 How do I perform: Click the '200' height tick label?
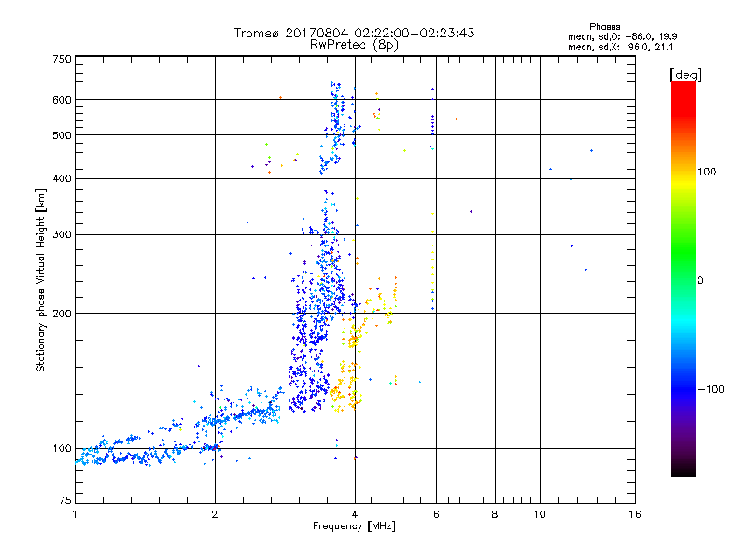[x=62, y=314]
